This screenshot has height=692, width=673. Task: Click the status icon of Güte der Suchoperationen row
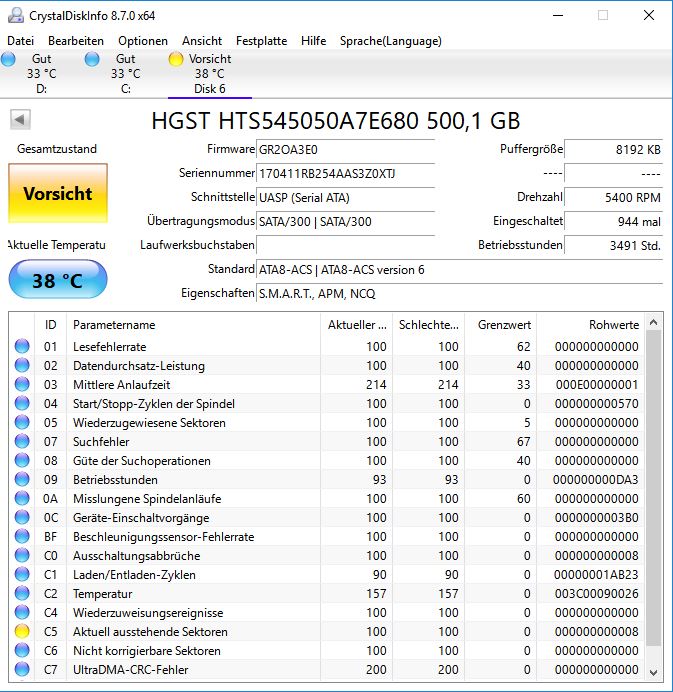[22, 460]
